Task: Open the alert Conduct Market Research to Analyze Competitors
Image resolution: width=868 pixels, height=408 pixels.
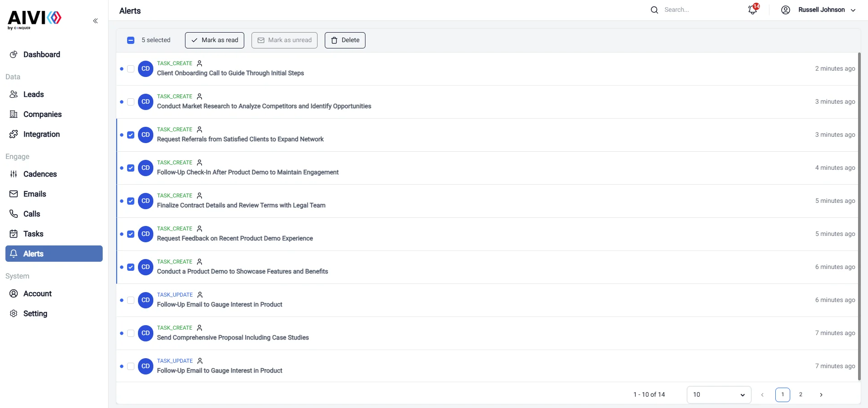Action: [x=488, y=102]
